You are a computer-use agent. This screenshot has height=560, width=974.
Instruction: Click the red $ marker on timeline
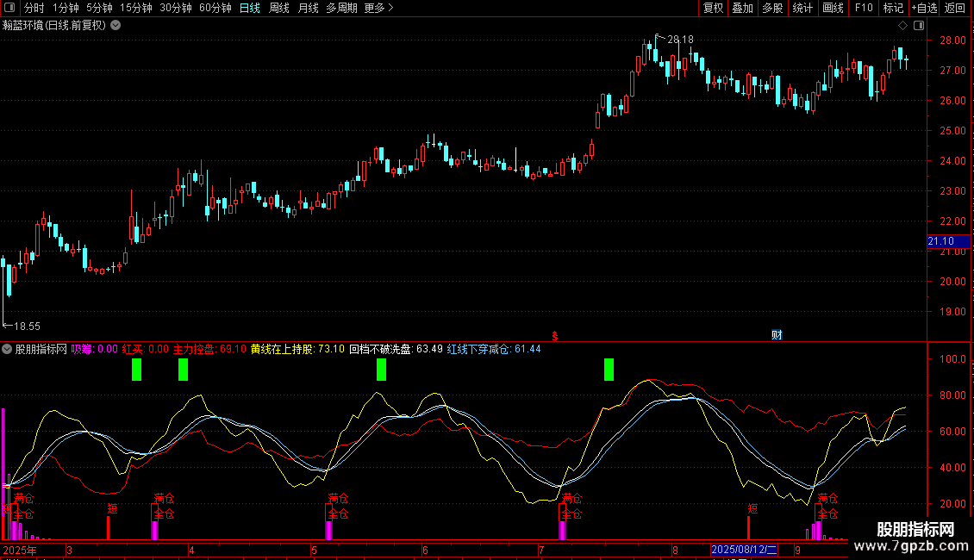(x=555, y=336)
